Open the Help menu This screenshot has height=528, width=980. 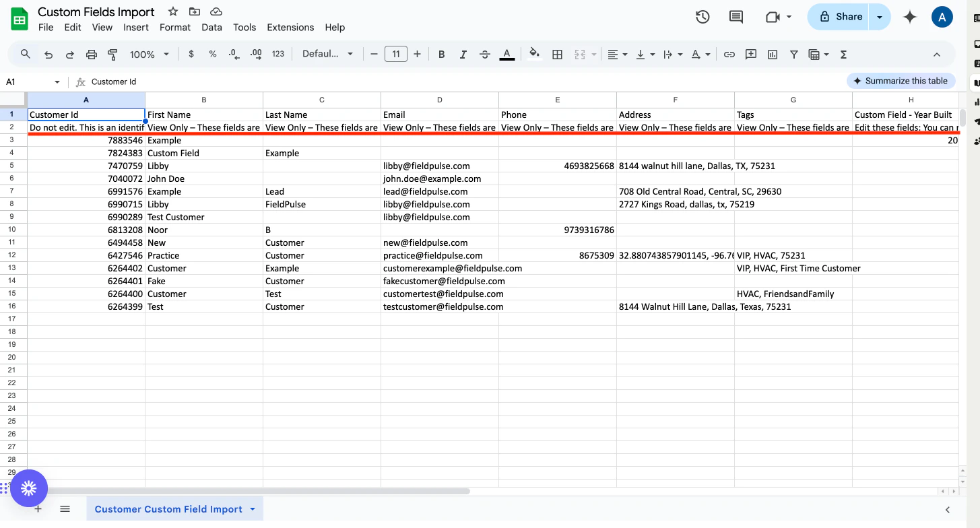click(x=335, y=28)
